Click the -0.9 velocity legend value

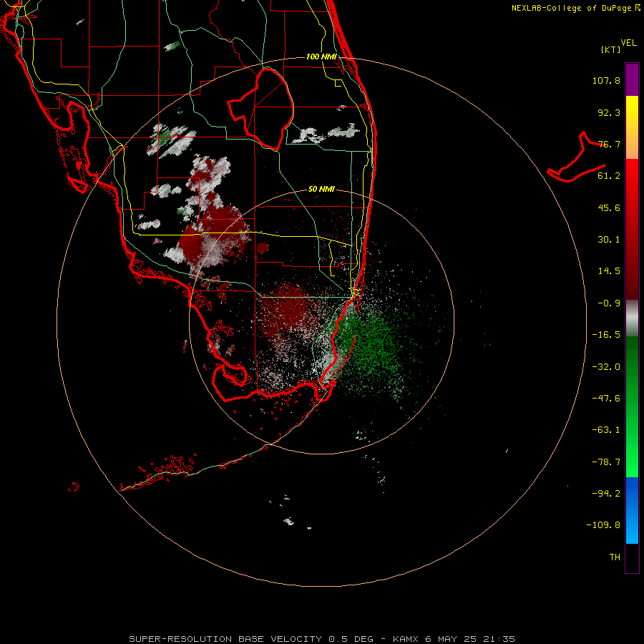(609, 303)
